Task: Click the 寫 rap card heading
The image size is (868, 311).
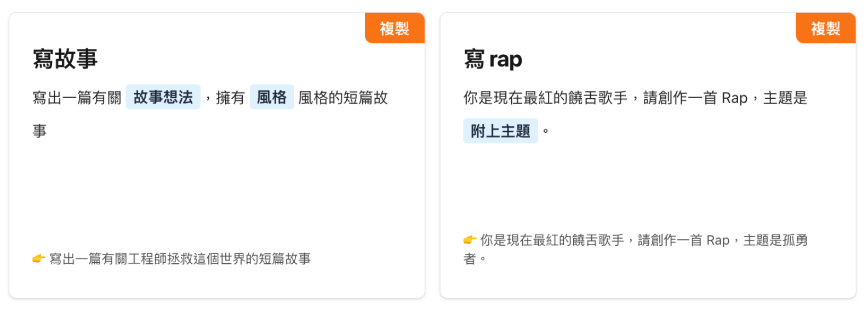Action: (493, 59)
